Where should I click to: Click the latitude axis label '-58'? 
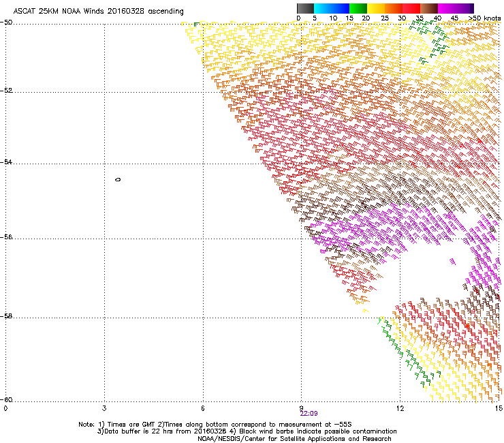tap(6, 316)
